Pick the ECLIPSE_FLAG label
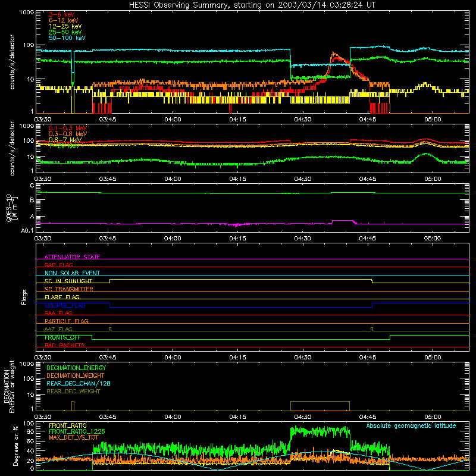Viewport: 476px width, 476px height. [65, 305]
